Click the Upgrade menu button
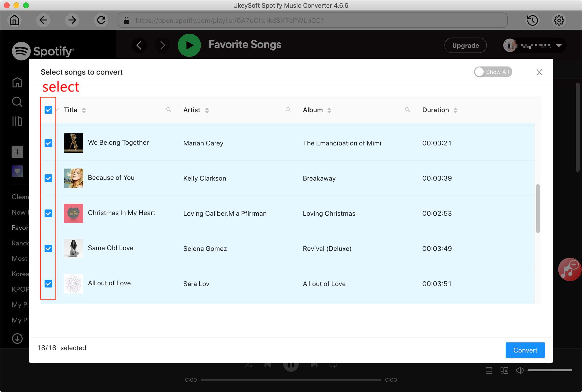Screen dimensions: 582x392 coord(465,45)
